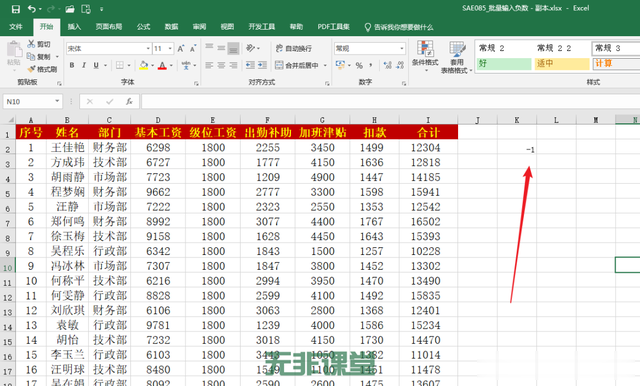Activate the Format Painter (格式刷)
Screen dimensions: 640x386
tap(42, 69)
